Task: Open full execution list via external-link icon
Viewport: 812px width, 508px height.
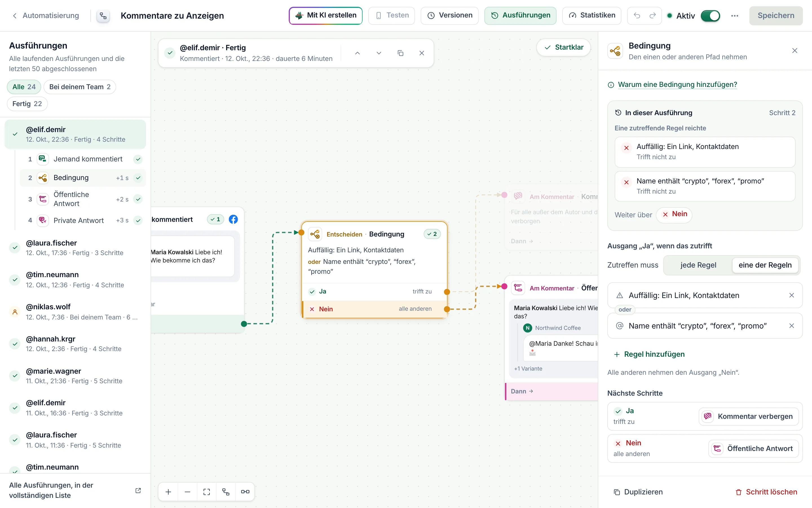Action: [x=138, y=491]
